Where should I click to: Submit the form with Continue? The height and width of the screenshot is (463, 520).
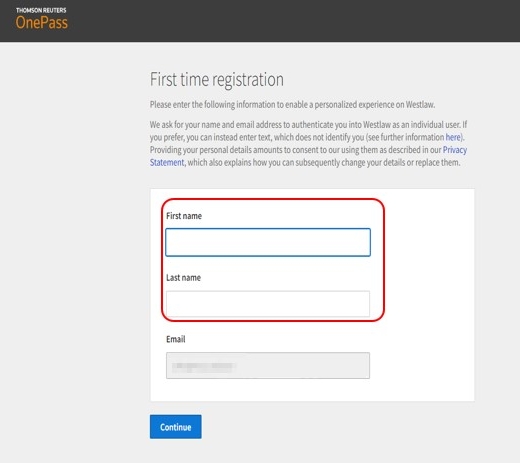pyautogui.click(x=176, y=427)
